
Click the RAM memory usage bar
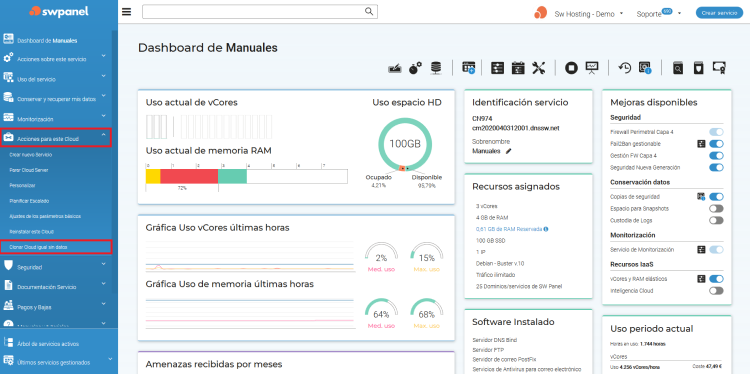(247, 176)
